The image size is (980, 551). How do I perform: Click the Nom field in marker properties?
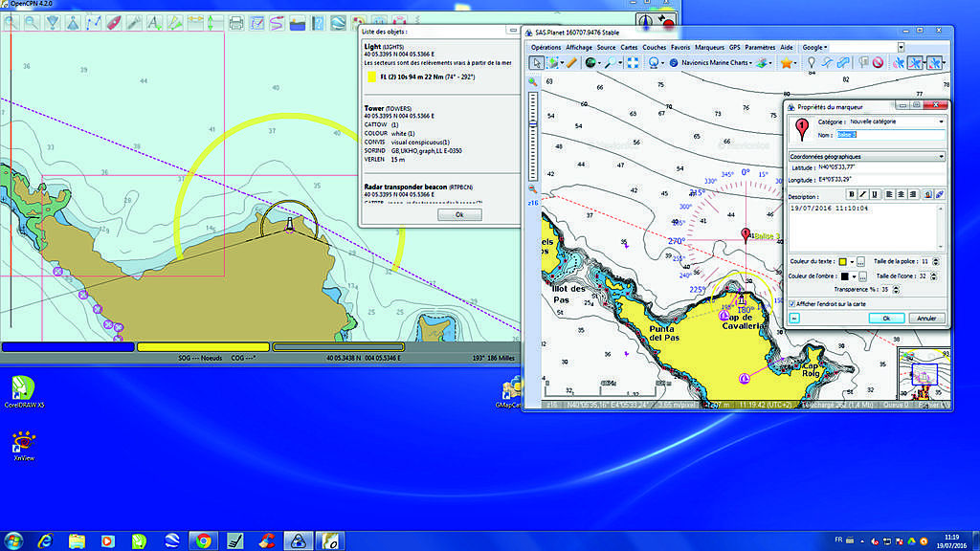coord(890,135)
